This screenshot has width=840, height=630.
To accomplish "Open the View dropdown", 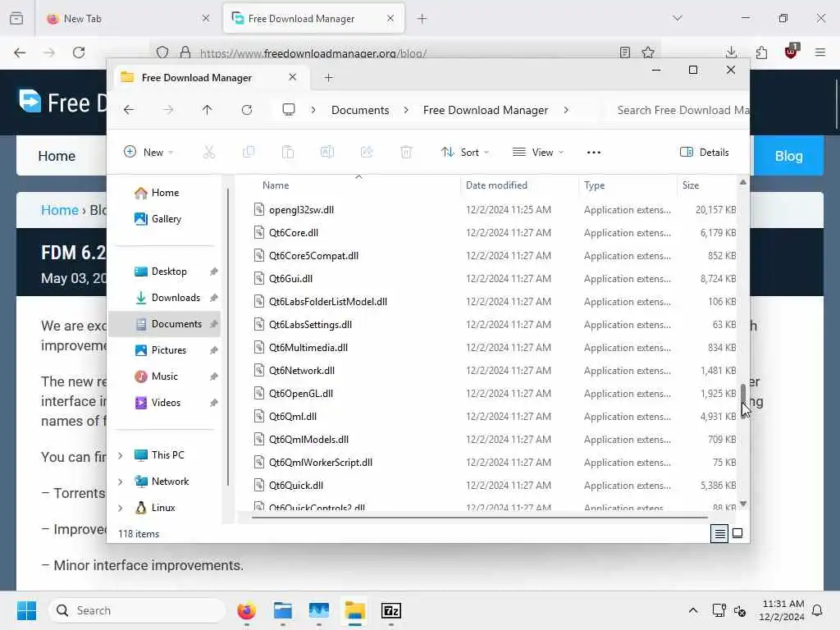I will (x=538, y=152).
